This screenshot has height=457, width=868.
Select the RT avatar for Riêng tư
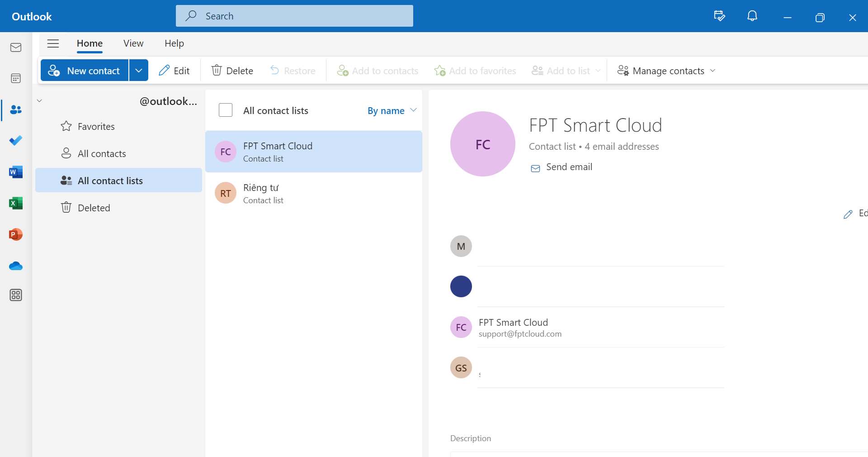tap(226, 193)
